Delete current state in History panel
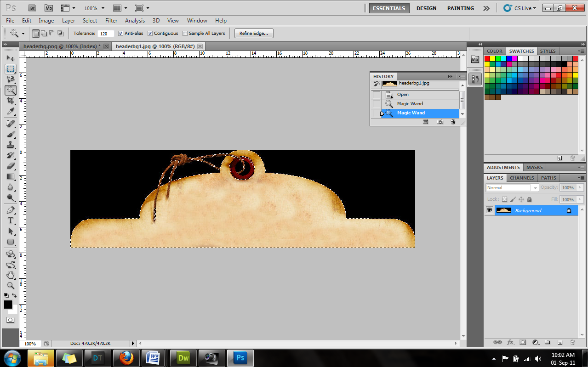Image resolution: width=588 pixels, height=367 pixels. pyautogui.click(x=453, y=122)
